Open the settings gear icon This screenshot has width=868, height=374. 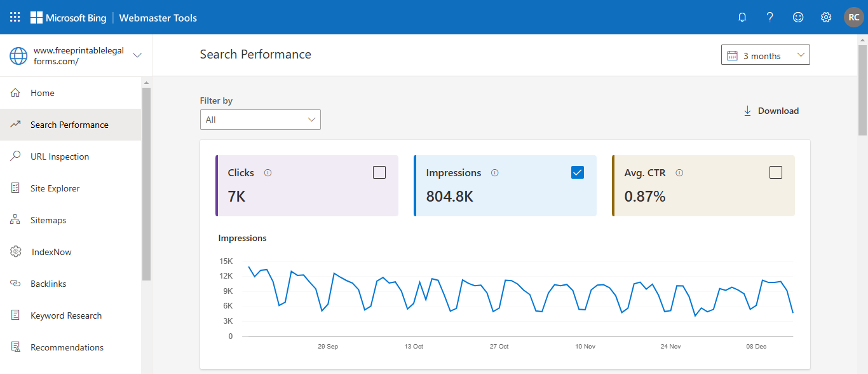[826, 17]
